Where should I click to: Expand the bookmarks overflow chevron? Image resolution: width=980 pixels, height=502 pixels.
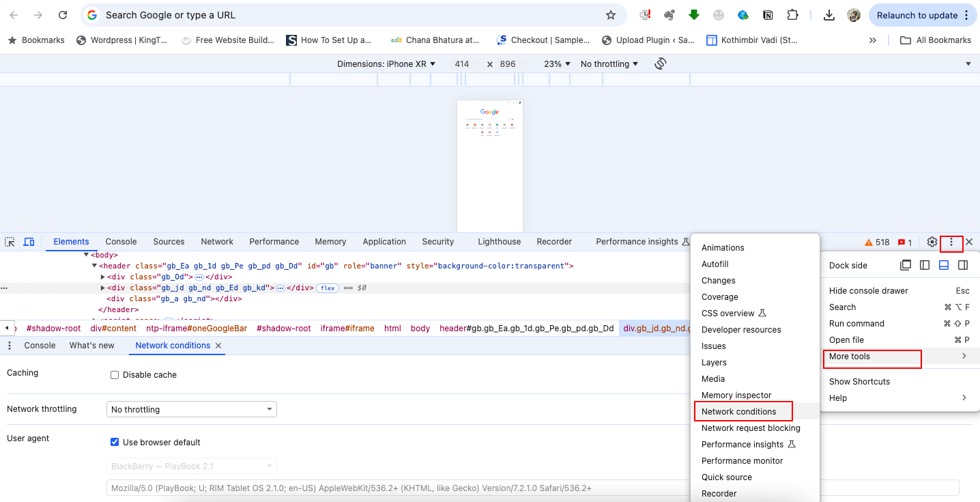pyautogui.click(x=872, y=40)
